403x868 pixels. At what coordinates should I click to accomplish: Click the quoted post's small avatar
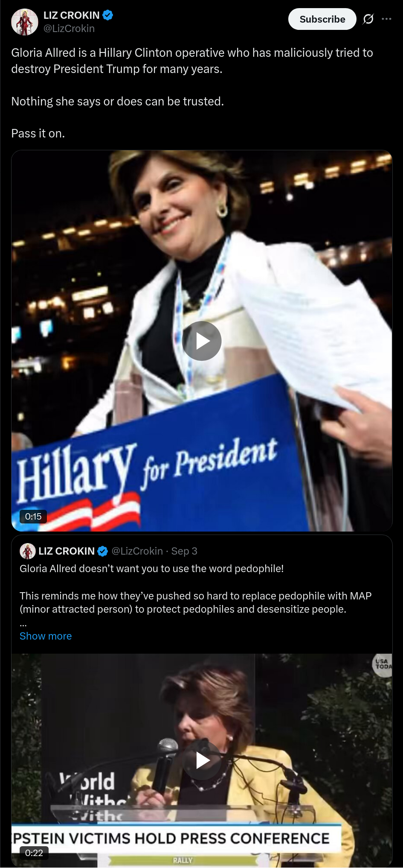(x=28, y=551)
